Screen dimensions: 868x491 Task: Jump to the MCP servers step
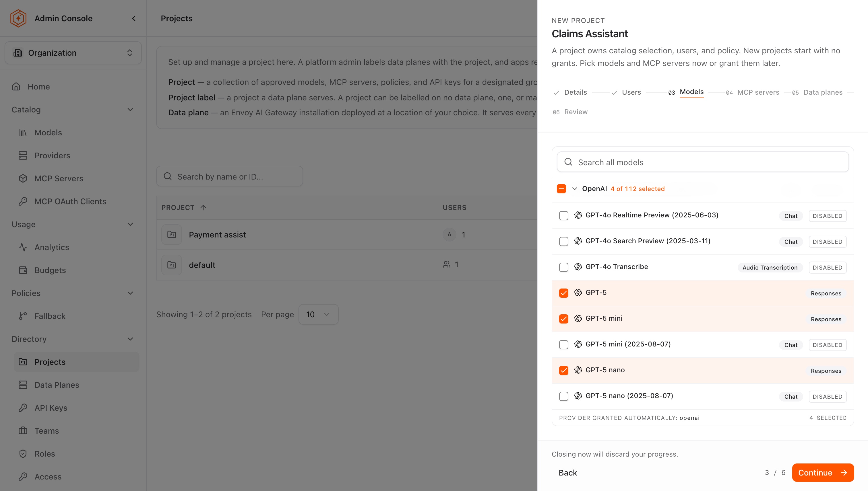(x=753, y=92)
